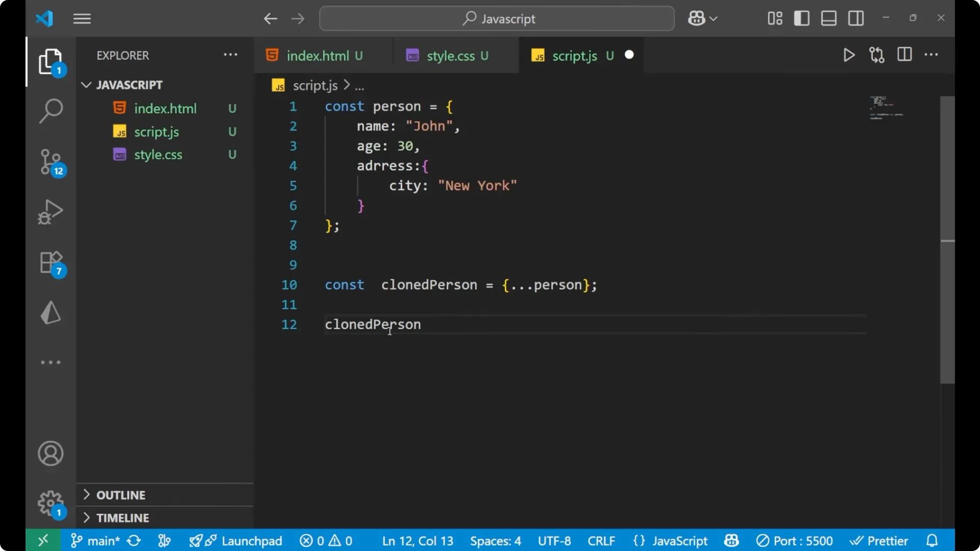Expand the TIMELINE section

(123, 518)
